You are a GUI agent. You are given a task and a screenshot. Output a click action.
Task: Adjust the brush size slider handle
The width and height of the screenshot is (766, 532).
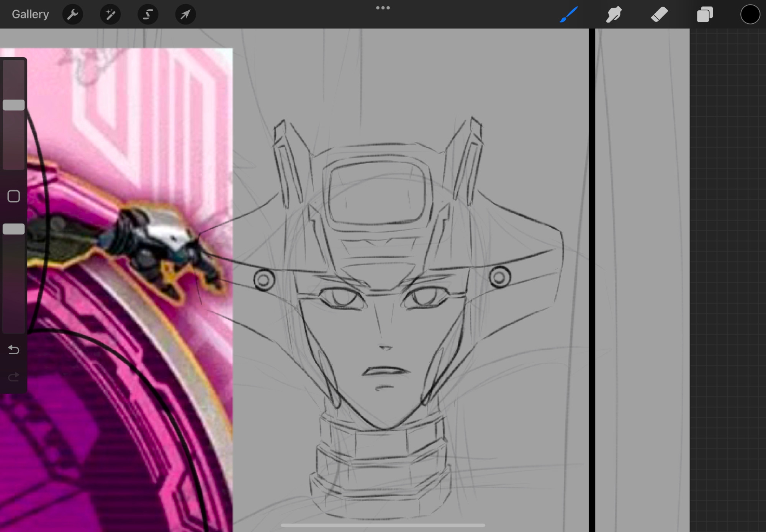(14, 105)
